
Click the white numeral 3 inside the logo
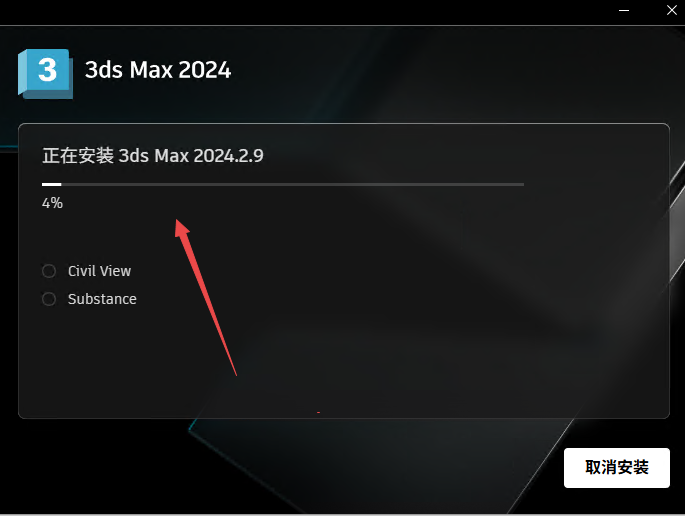[47, 70]
